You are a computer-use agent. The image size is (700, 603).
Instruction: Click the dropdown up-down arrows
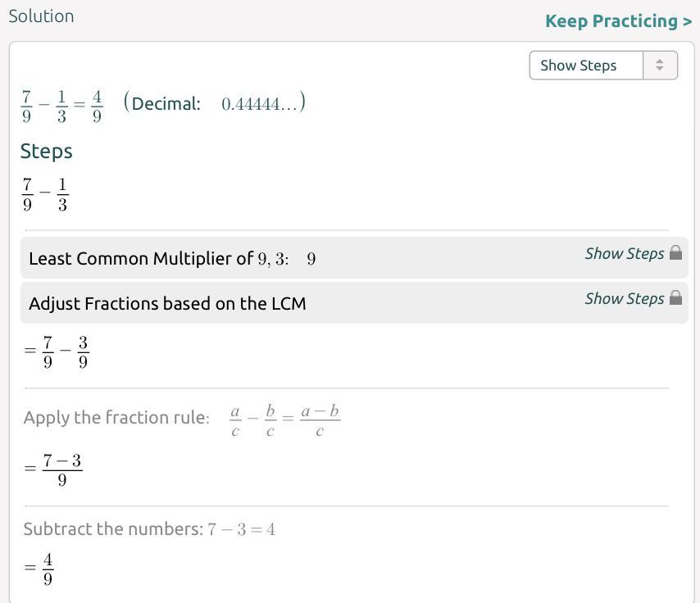click(660, 66)
